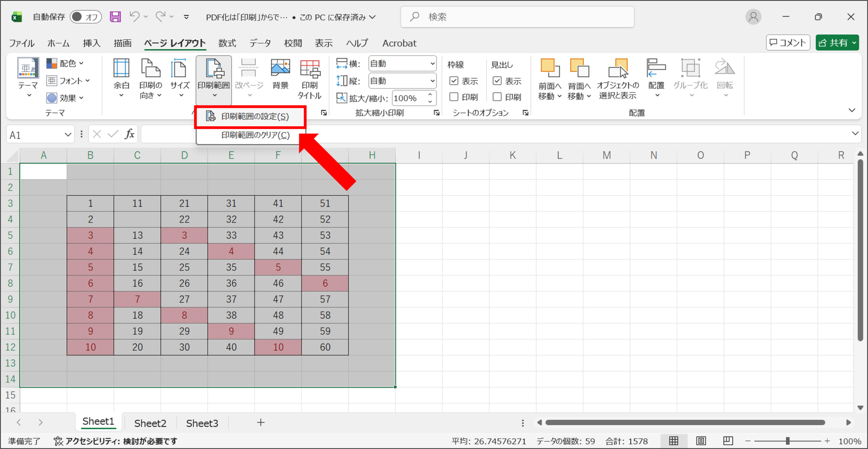Image resolution: width=868 pixels, height=449 pixels.
Task: Toggle the 自動保存 autosave switch
Action: (x=85, y=17)
